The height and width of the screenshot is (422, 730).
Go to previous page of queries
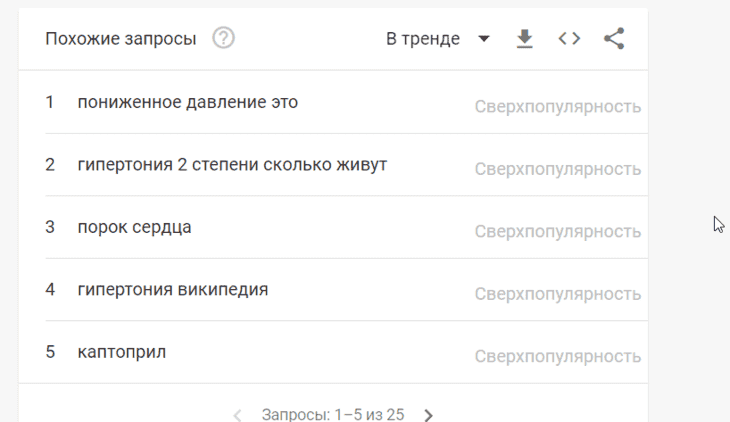237,415
